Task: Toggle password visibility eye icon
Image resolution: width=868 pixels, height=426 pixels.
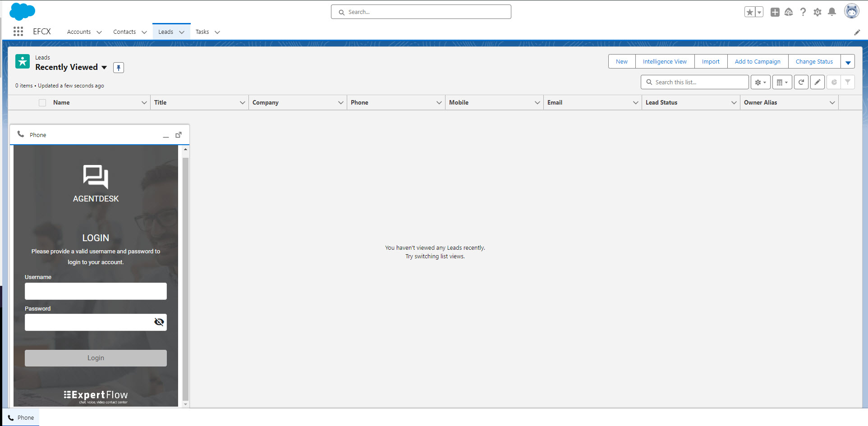Action: point(159,322)
